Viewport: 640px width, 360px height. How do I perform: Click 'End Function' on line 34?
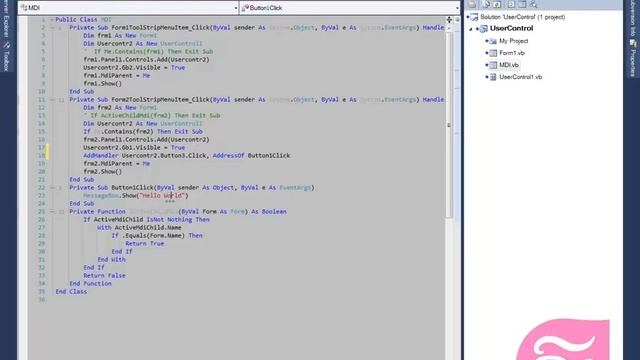point(90,284)
